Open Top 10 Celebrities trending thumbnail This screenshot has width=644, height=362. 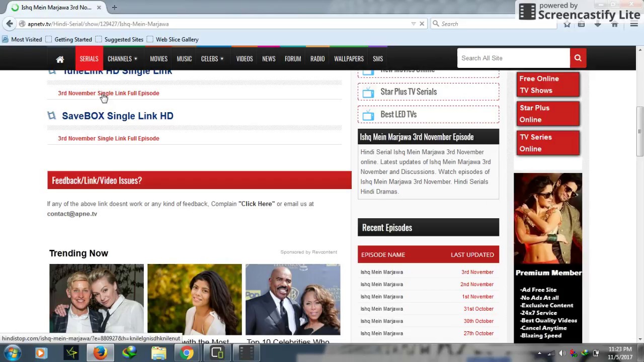293,299
